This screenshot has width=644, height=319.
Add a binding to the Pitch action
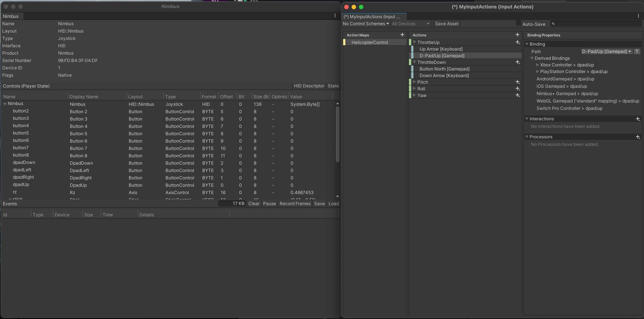click(518, 82)
